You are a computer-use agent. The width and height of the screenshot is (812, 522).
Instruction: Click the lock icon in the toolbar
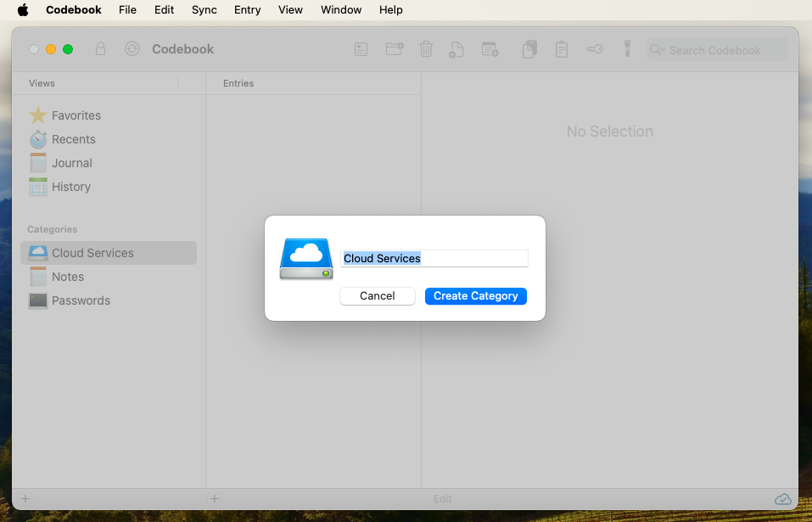click(100, 49)
